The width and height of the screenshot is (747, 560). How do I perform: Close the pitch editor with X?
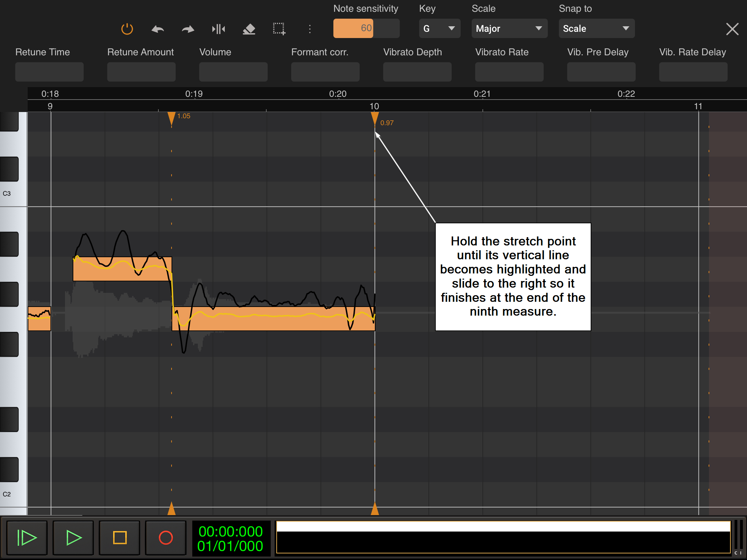[x=732, y=29]
